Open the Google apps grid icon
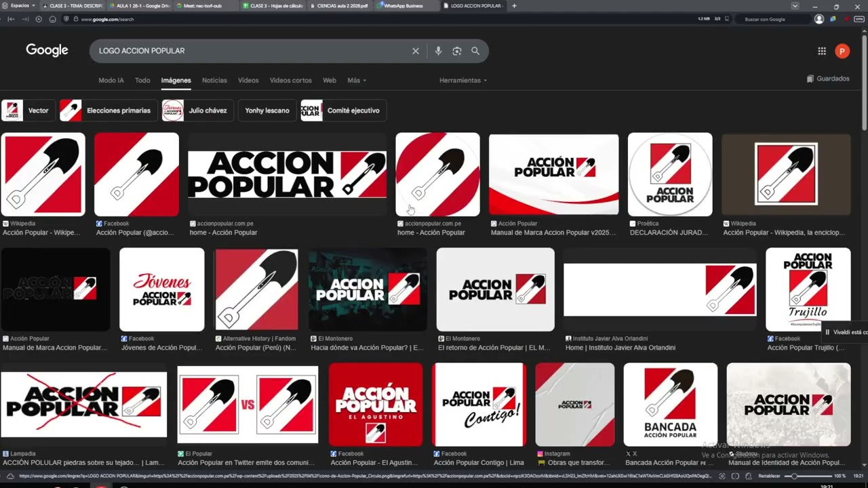The height and width of the screenshot is (488, 868). [x=822, y=51]
